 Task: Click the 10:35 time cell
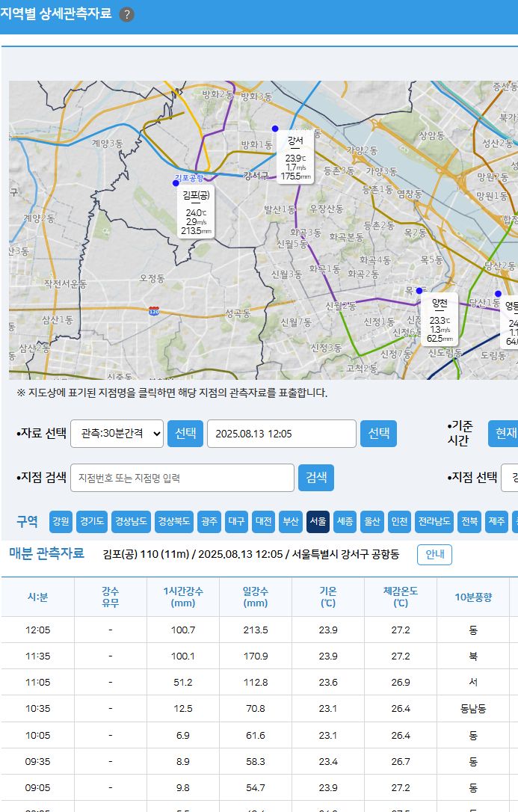click(38, 708)
